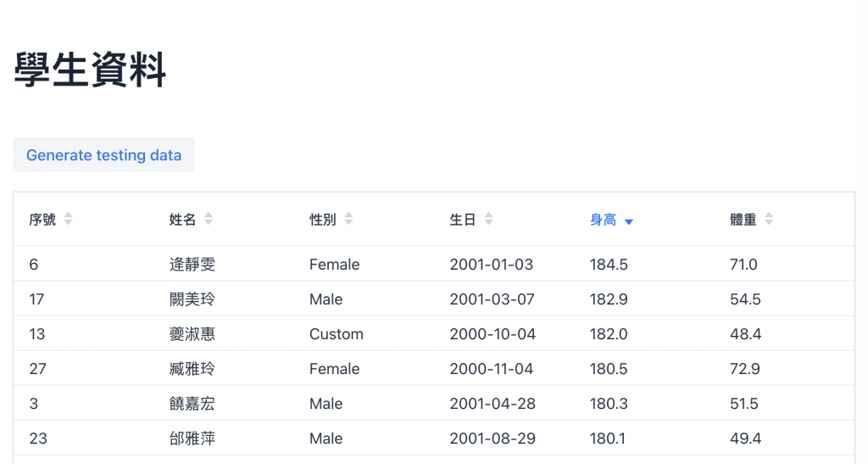This screenshot has height=464, width=868.
Task: Click the sort icon beside 體重
Action: [769, 220]
